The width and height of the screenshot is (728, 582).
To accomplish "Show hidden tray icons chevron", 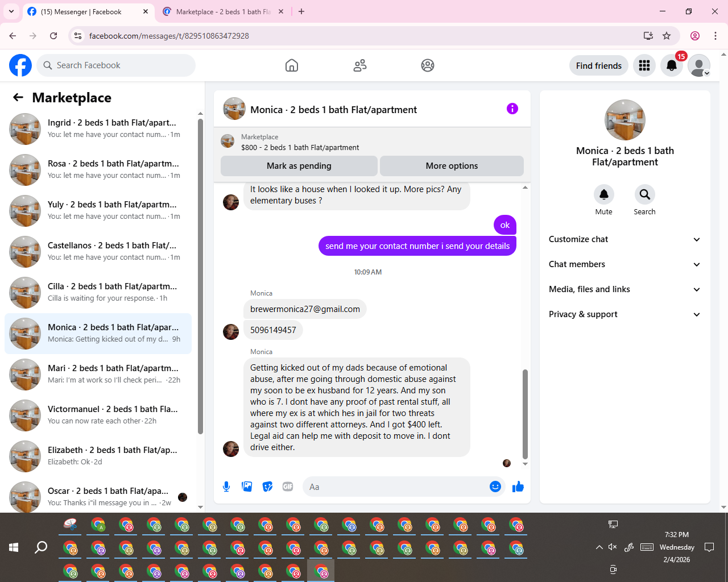I will pos(599,547).
